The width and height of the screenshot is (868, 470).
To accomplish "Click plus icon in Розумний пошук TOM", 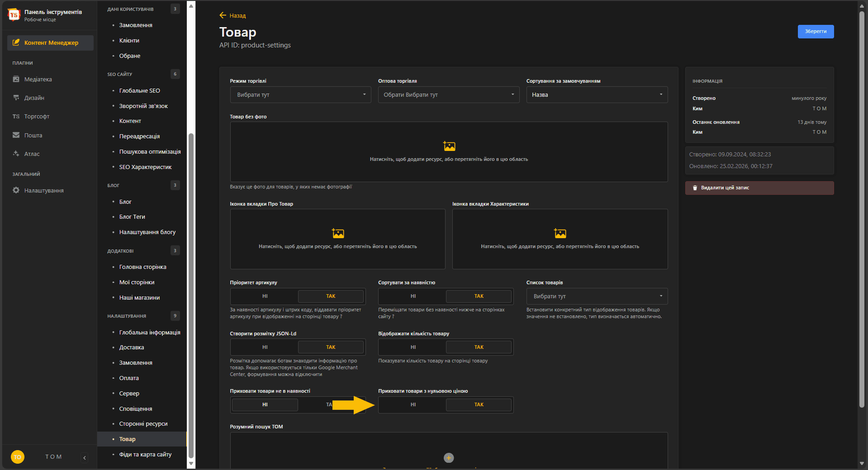I will tap(448, 458).
